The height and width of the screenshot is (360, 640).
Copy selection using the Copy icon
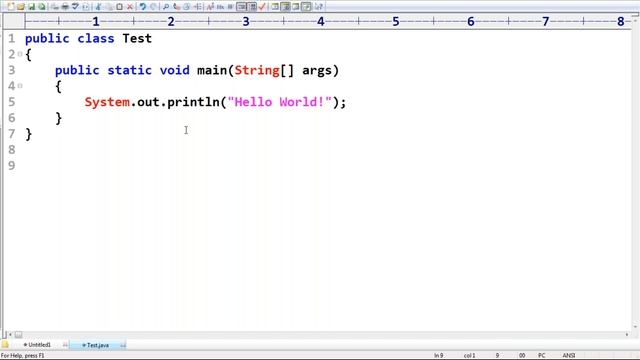(x=109, y=7)
